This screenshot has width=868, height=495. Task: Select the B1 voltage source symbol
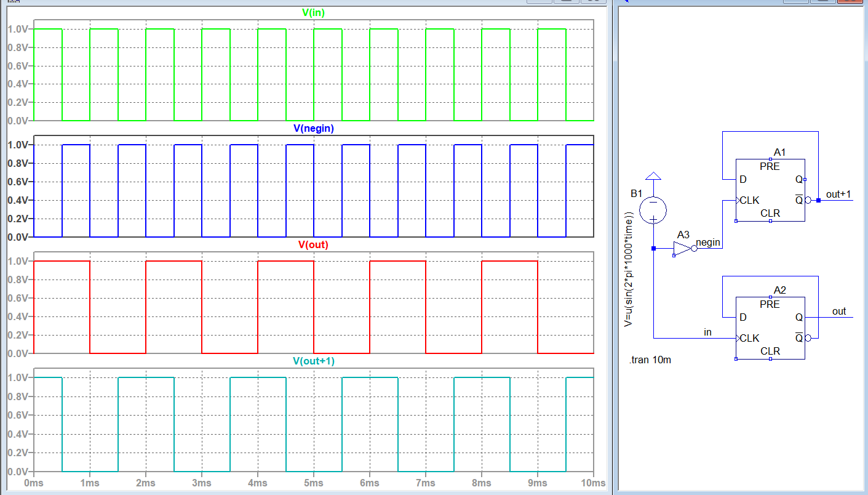[x=653, y=211]
